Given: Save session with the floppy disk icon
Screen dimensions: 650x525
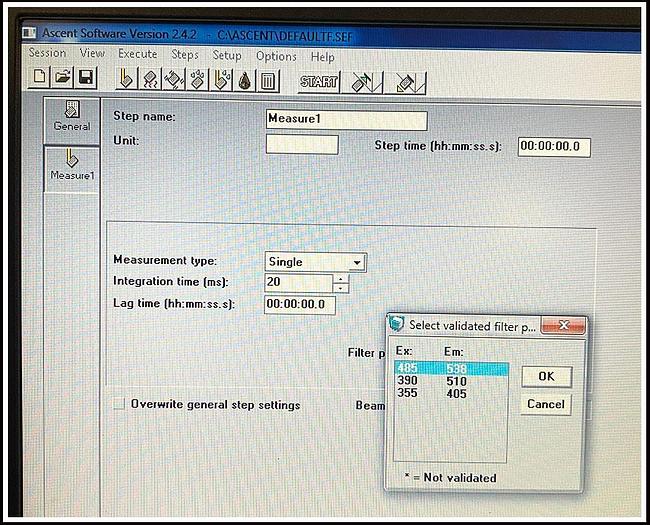Looking at the screenshot, I should (85, 78).
